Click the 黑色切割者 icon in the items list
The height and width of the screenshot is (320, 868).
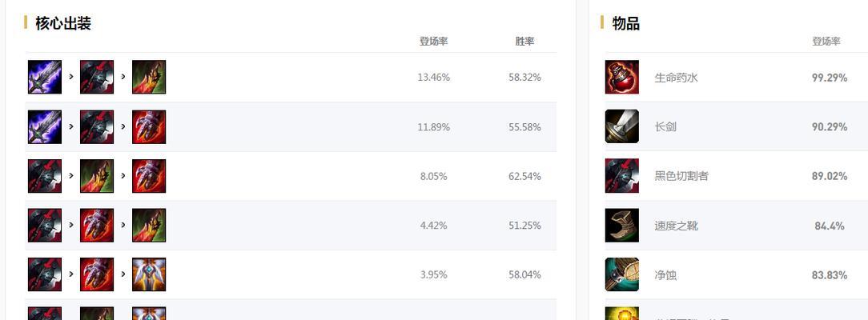[x=622, y=176]
